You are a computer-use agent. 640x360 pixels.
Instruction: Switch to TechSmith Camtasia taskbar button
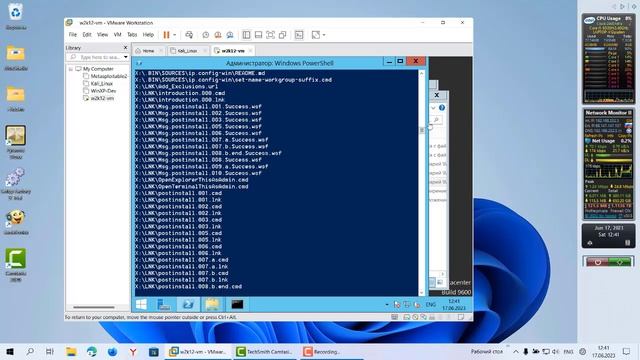click(264, 351)
